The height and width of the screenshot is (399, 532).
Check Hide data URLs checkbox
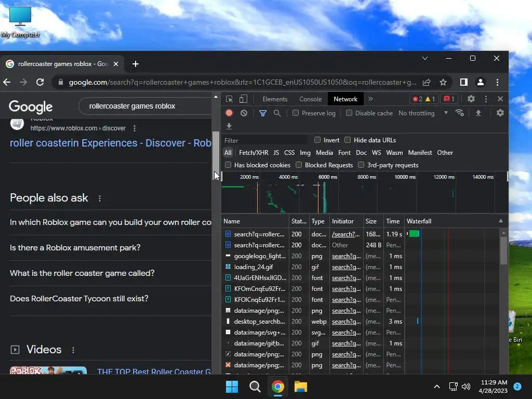348,140
